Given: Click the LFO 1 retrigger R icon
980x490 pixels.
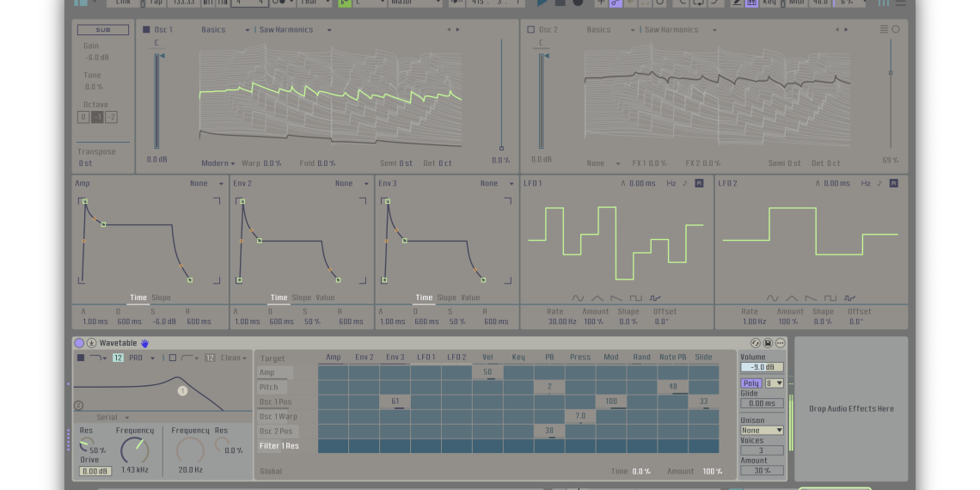Looking at the screenshot, I should 699,183.
